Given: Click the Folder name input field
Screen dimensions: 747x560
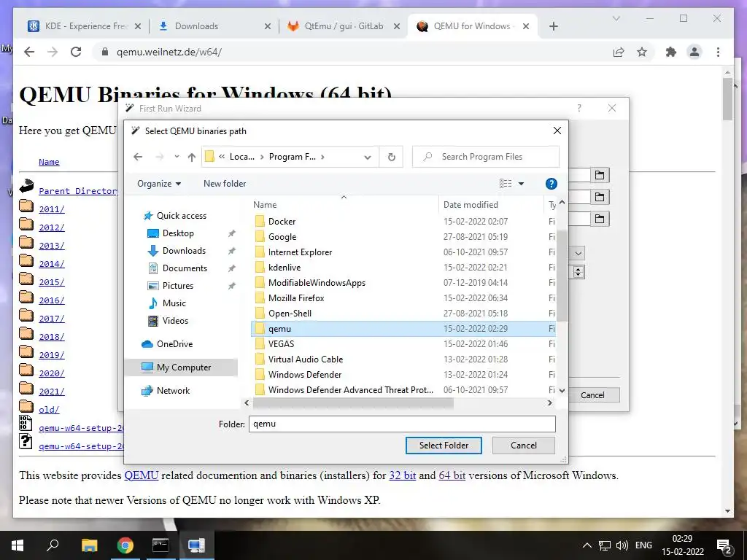Looking at the screenshot, I should click(x=402, y=424).
